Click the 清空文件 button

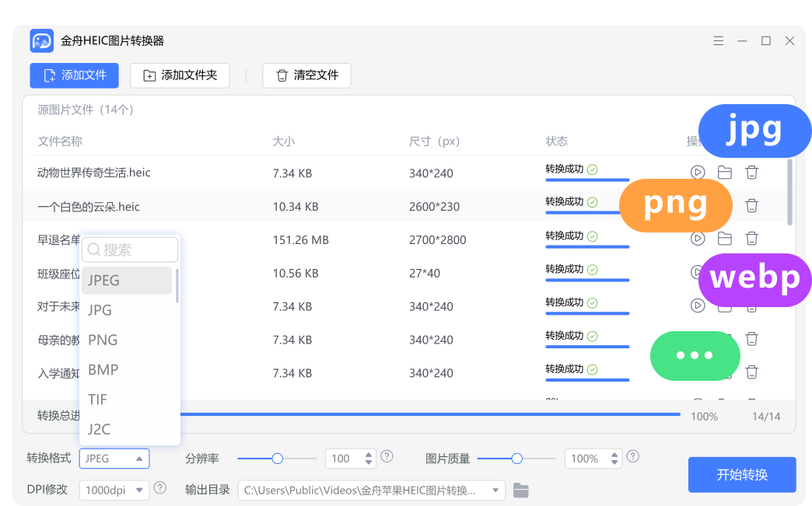click(306, 75)
